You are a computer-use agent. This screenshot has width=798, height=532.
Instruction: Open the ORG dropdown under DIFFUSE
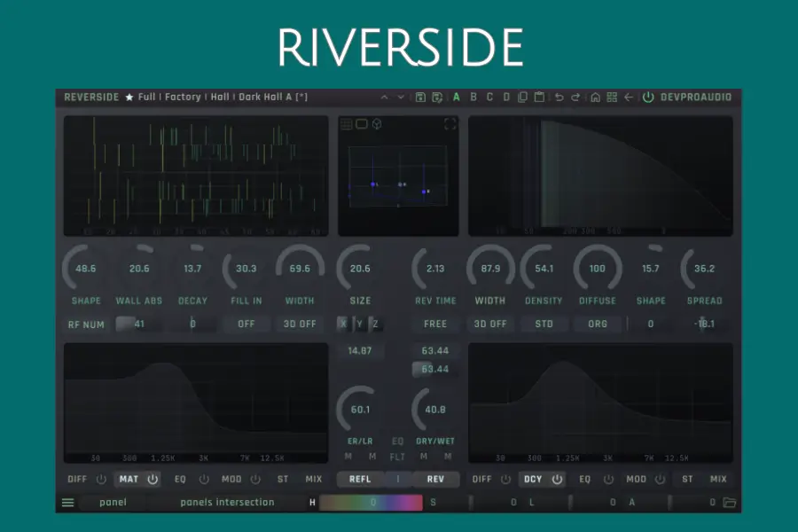click(x=598, y=324)
